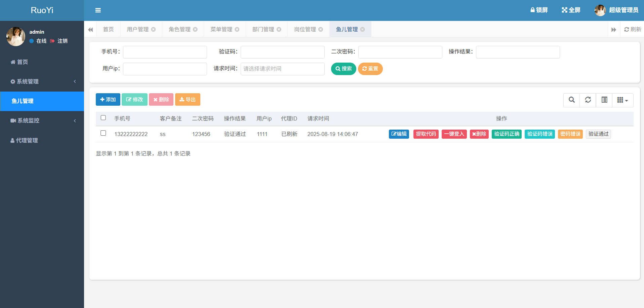
Task: Click the 二次密码 cell 123456
Action: tap(201, 134)
